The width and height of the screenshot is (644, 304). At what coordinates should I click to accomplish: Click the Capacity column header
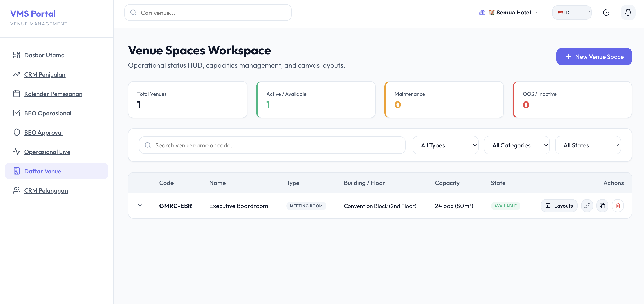447,183
